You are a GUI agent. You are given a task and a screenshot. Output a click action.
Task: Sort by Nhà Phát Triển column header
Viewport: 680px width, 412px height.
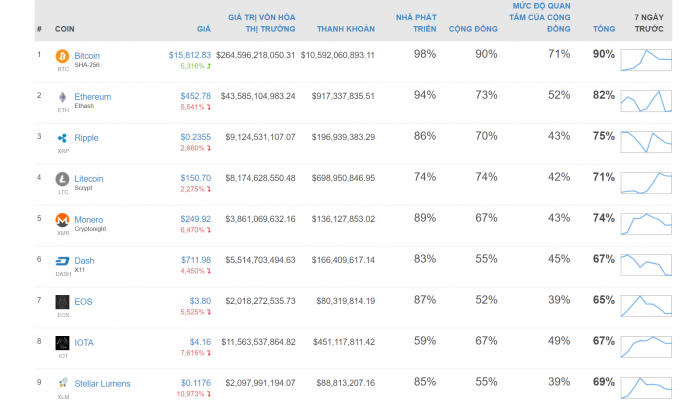[416, 24]
